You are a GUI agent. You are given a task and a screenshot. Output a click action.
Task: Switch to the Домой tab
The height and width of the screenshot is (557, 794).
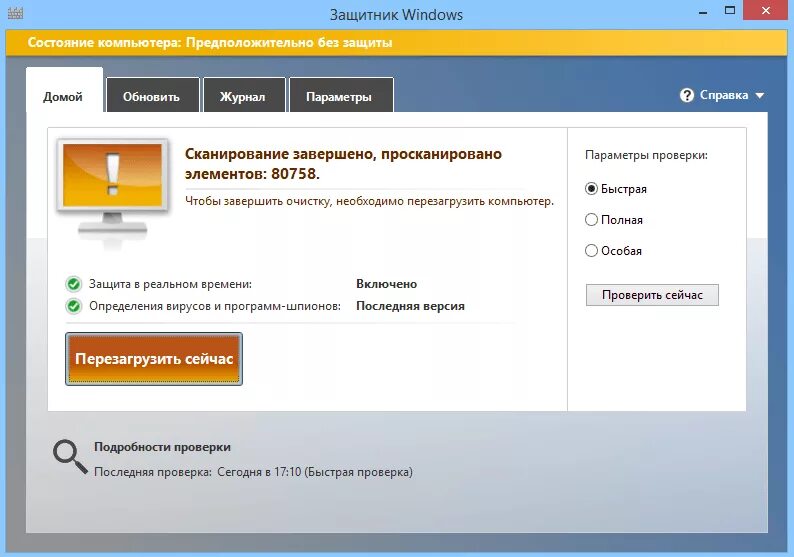coord(64,90)
